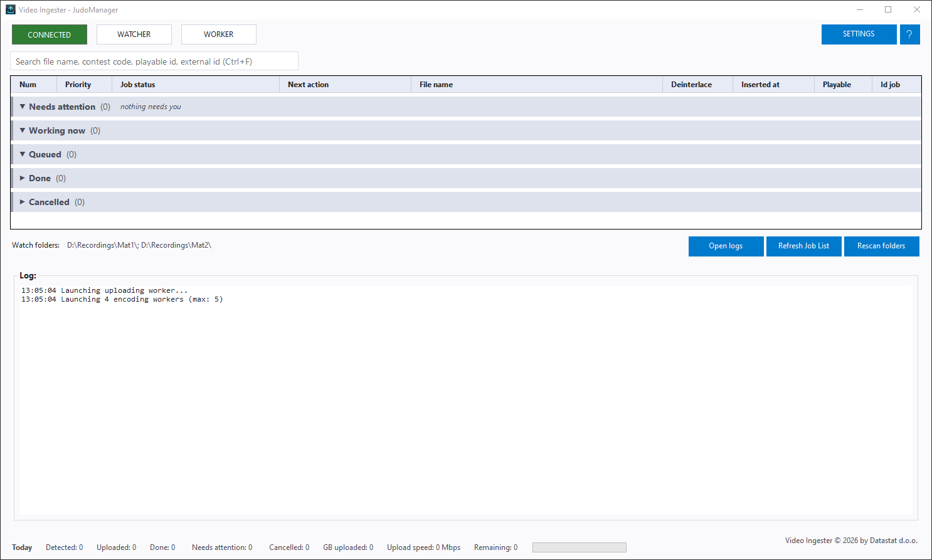
Task: Sort by the Job status column
Action: [x=196, y=85]
